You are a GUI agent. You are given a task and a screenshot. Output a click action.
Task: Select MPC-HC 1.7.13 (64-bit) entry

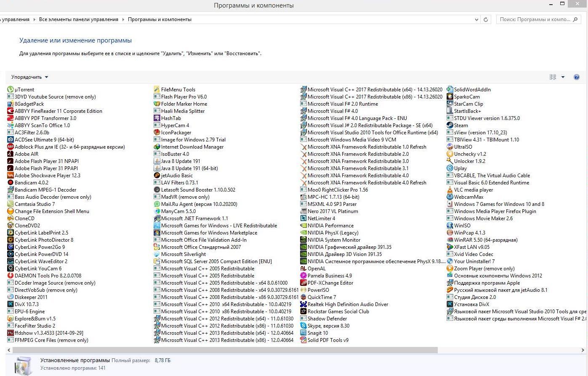point(330,197)
